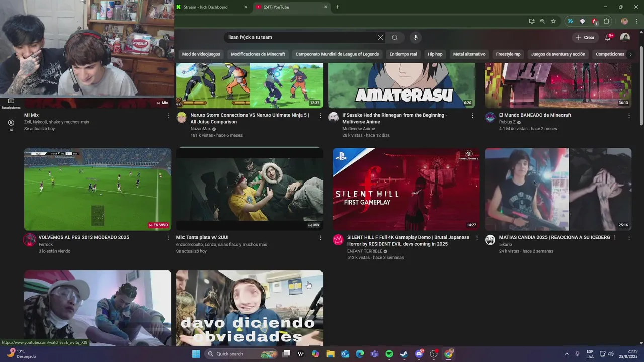Open volume control in system tray
Image resolution: width=644 pixels, height=362 pixels.
tap(611, 354)
